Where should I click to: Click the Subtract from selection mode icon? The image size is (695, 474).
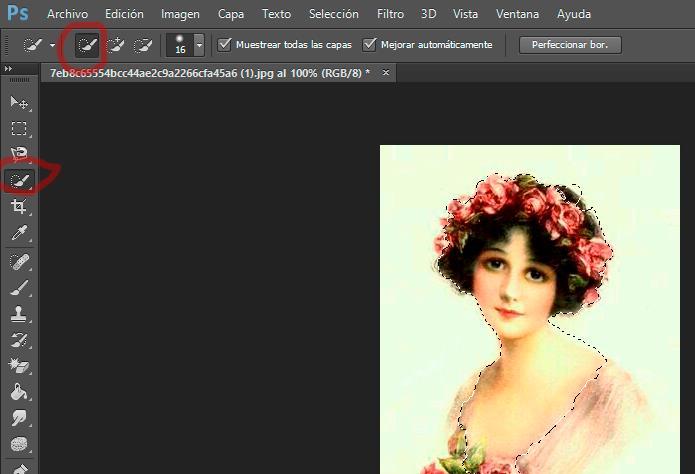[143, 45]
